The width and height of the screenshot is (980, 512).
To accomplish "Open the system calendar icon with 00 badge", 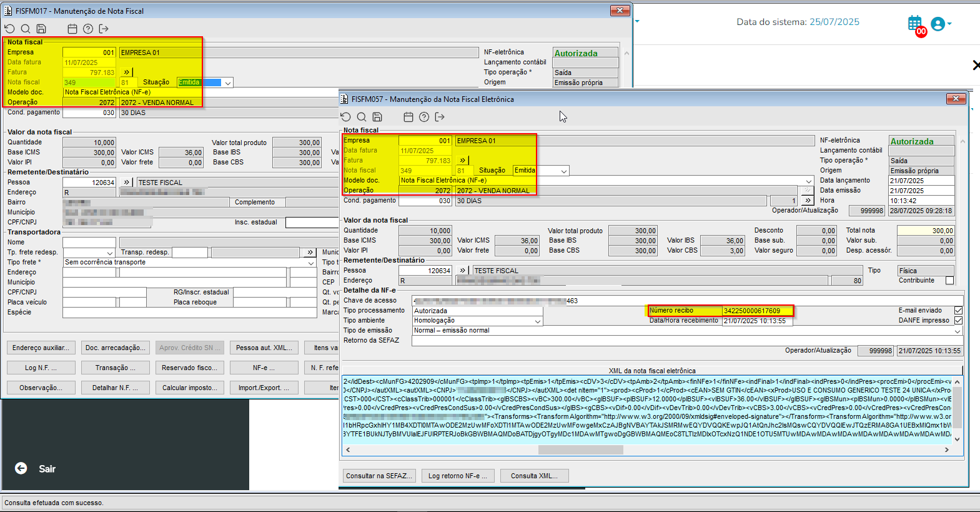I will [x=916, y=25].
